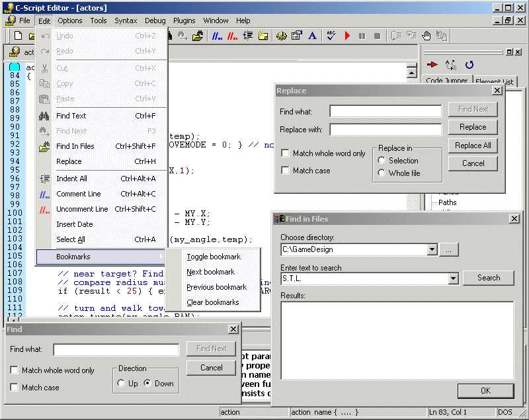Click the blue letter A font icon

312,36
